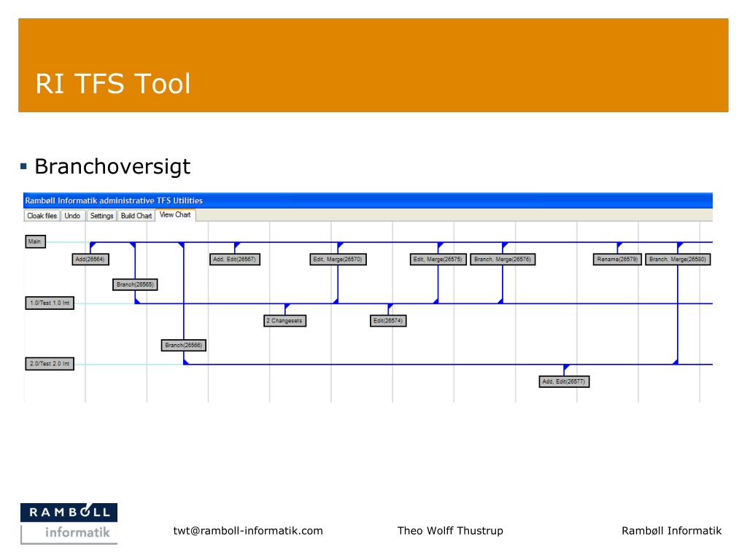
Task: Select changeset node Rename(26579)
Action: (617, 259)
